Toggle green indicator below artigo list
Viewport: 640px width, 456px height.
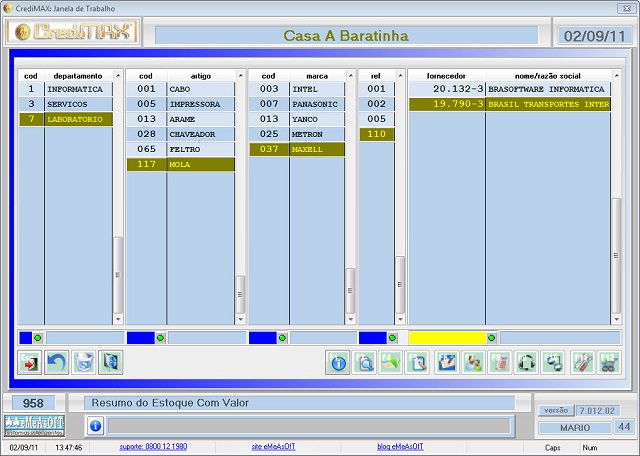tap(160, 338)
